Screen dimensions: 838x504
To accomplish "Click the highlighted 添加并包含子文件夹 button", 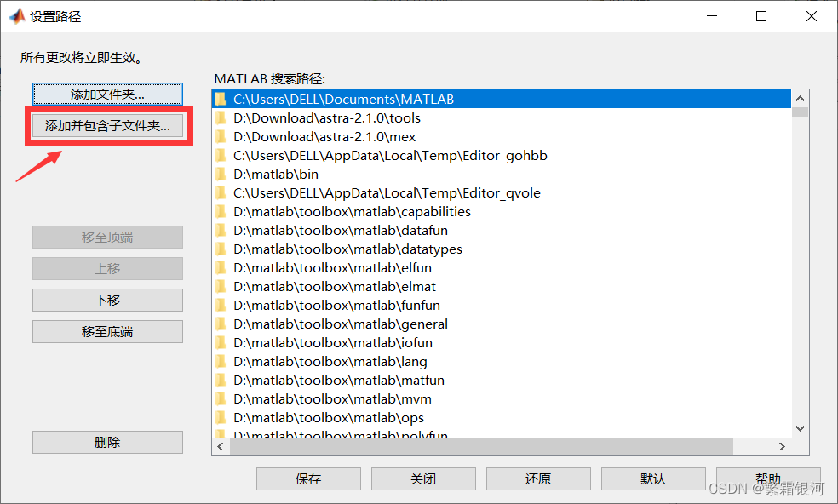I will click(107, 125).
